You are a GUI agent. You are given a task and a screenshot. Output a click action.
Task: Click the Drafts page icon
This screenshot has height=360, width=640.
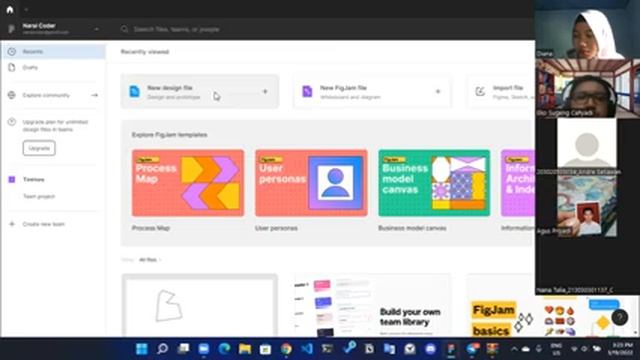tap(12, 68)
